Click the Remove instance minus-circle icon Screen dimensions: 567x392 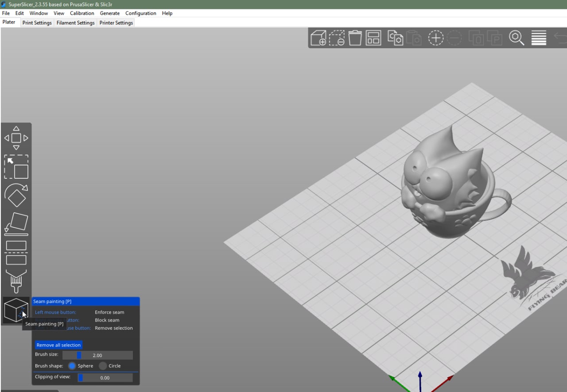(454, 38)
